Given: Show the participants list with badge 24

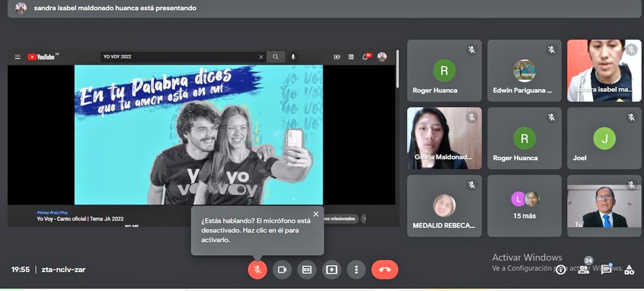Looking at the screenshot, I should [x=584, y=270].
